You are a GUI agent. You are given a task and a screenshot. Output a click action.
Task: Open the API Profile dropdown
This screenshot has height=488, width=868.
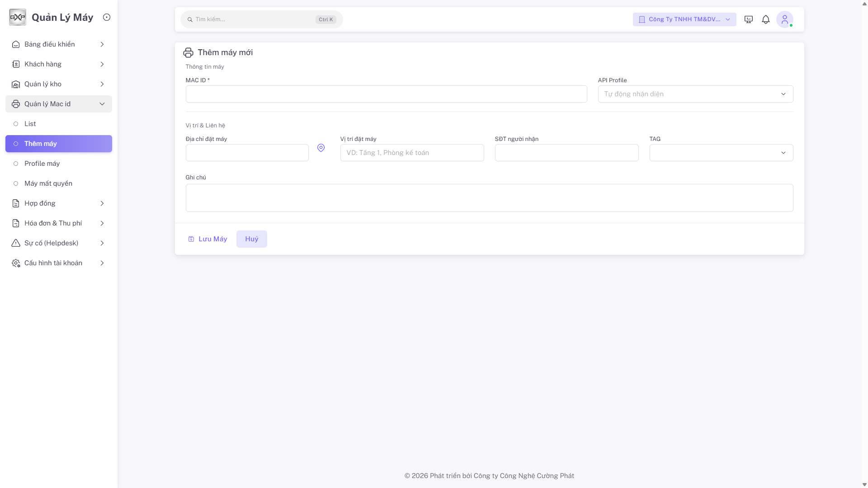coord(695,94)
